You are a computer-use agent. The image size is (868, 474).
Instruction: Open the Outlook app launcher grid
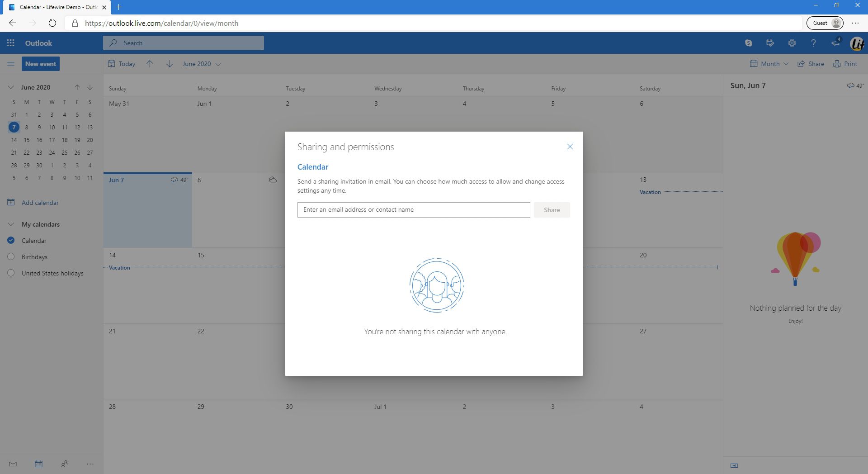tap(11, 43)
